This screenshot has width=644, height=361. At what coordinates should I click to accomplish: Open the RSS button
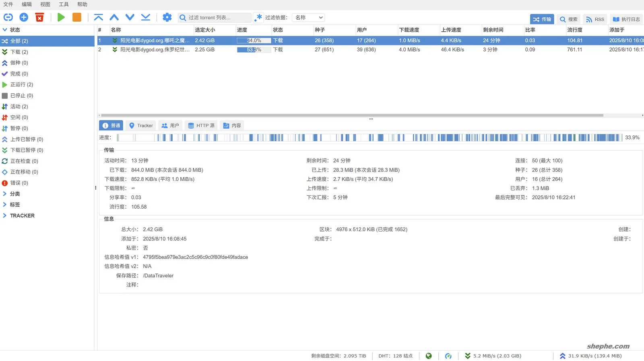tap(595, 19)
